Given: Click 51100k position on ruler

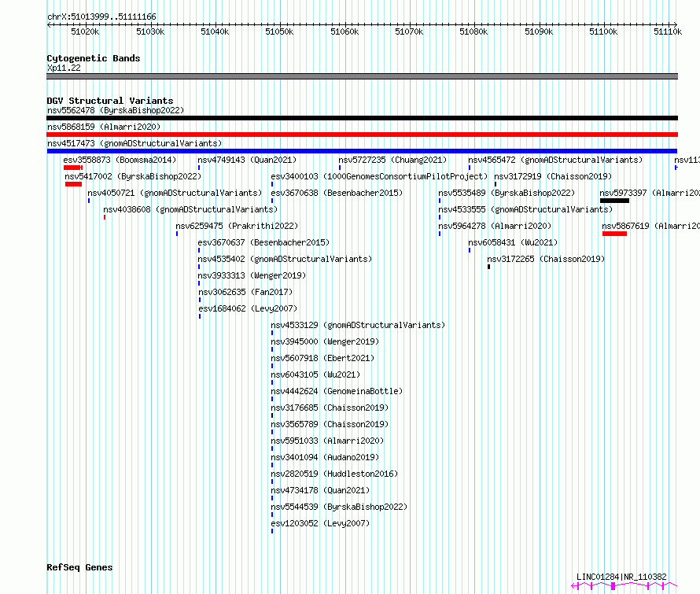Looking at the screenshot, I should coord(603,31).
